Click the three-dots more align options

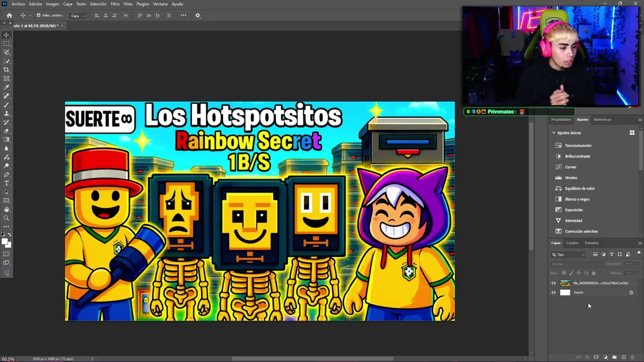(x=183, y=16)
